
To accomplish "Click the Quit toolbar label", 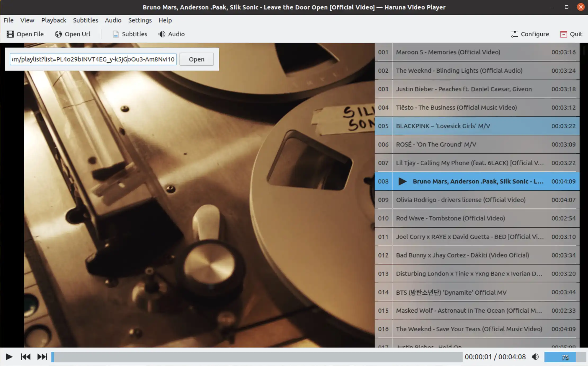I will pyautogui.click(x=576, y=34).
